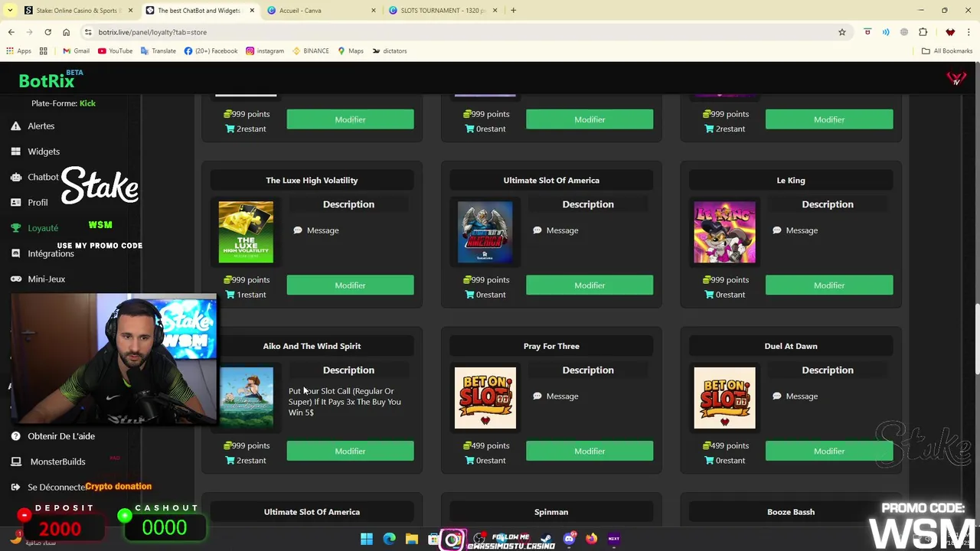Click the botrix.live address bar
Screen dimensions: 980x551
[x=459, y=32]
